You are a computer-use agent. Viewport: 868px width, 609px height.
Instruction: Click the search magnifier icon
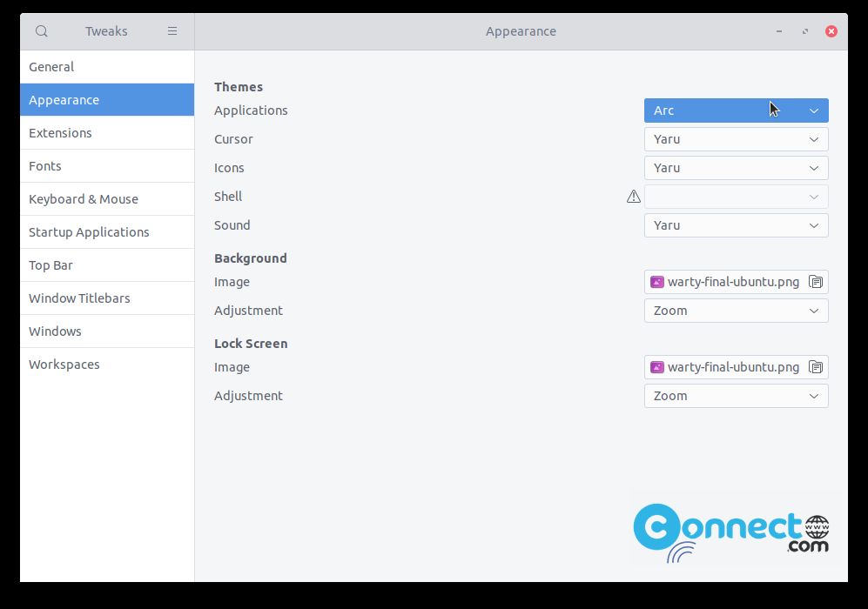[x=41, y=31]
